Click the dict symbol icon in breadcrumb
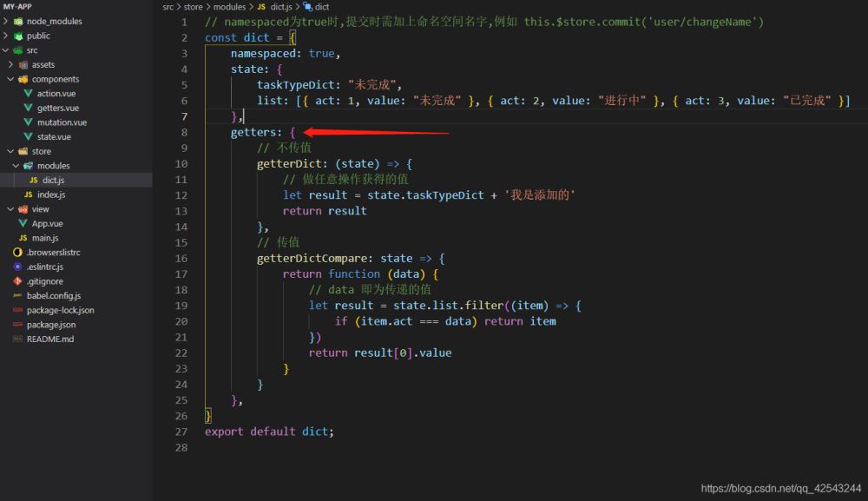Viewport: 868px width, 501px height. (x=307, y=7)
